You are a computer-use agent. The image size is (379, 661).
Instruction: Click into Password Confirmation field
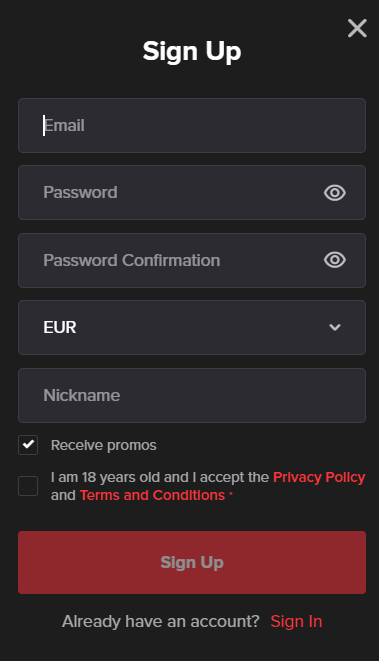click(192, 260)
